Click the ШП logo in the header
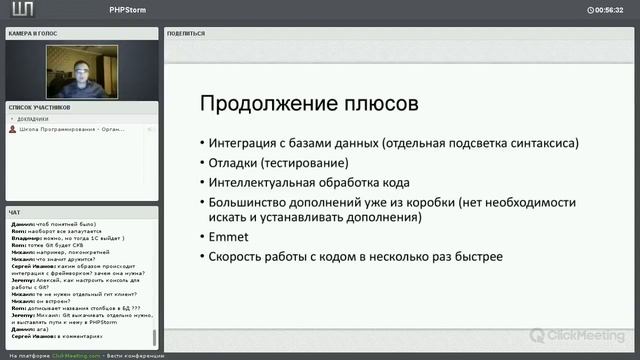The image size is (640, 360). pos(22,9)
